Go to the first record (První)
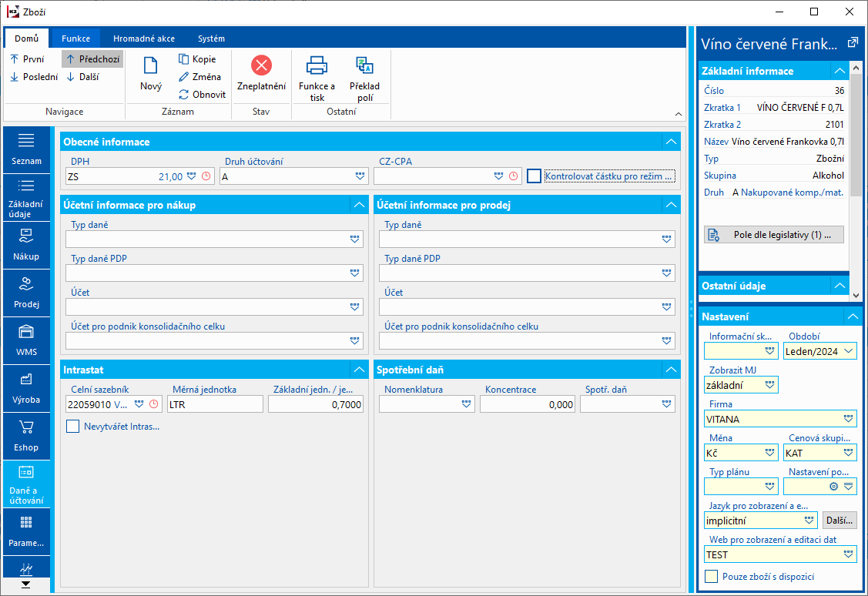 [27, 59]
